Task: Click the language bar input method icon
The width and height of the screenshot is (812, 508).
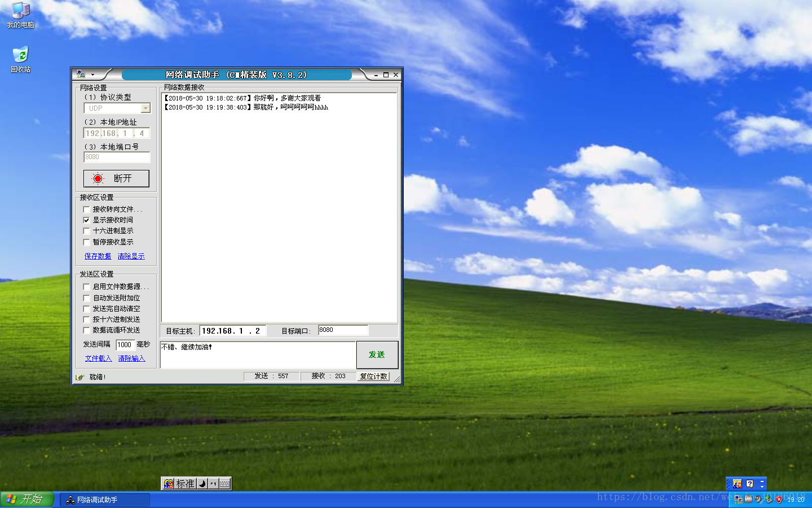Action: pos(738,484)
